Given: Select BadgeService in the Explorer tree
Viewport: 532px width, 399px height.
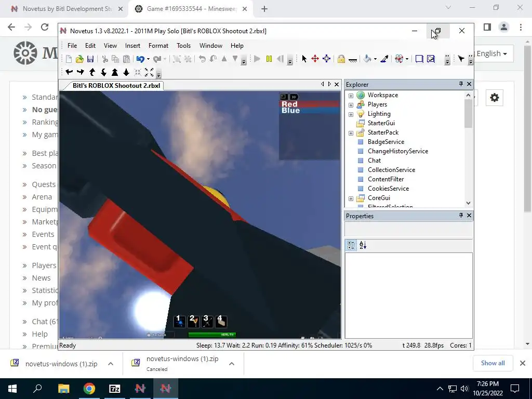Looking at the screenshot, I should 386,141.
